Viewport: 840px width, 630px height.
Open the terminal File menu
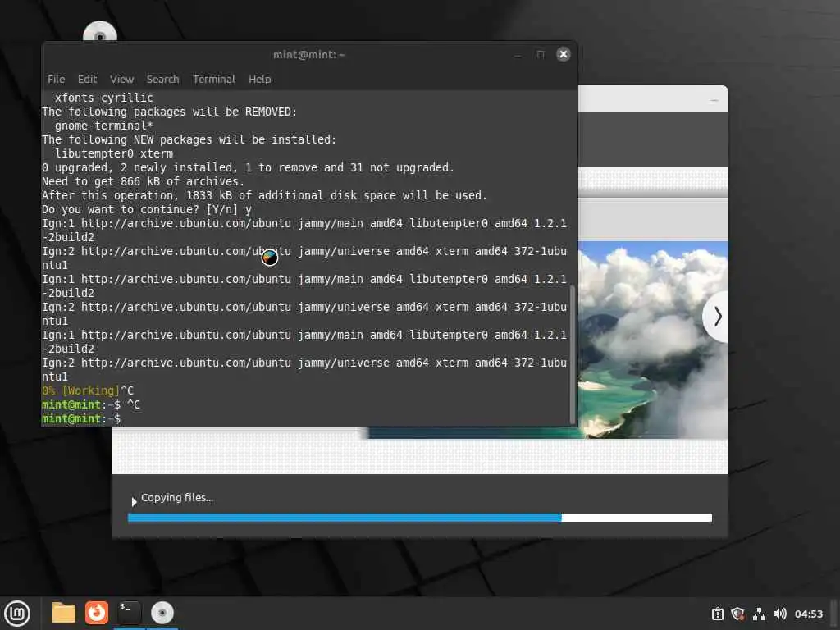pyautogui.click(x=57, y=80)
